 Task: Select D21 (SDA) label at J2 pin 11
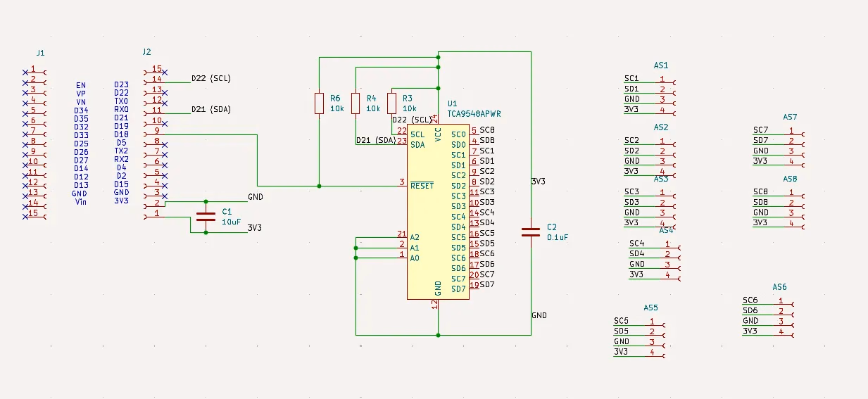point(211,110)
